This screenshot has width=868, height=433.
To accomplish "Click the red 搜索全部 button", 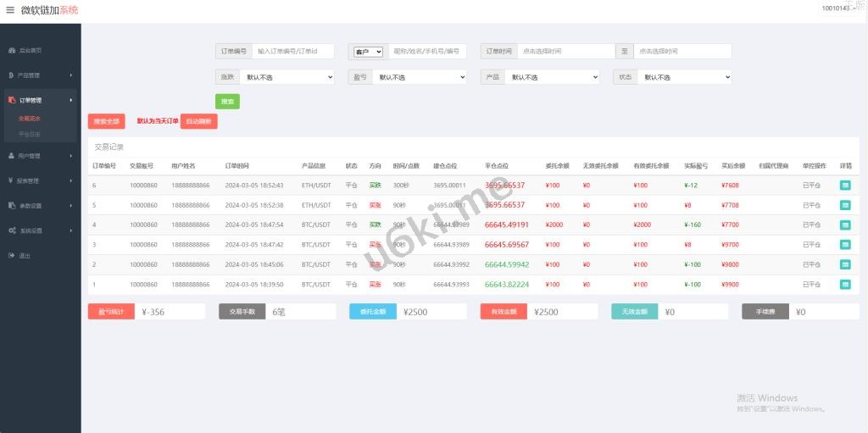I will click(x=106, y=121).
